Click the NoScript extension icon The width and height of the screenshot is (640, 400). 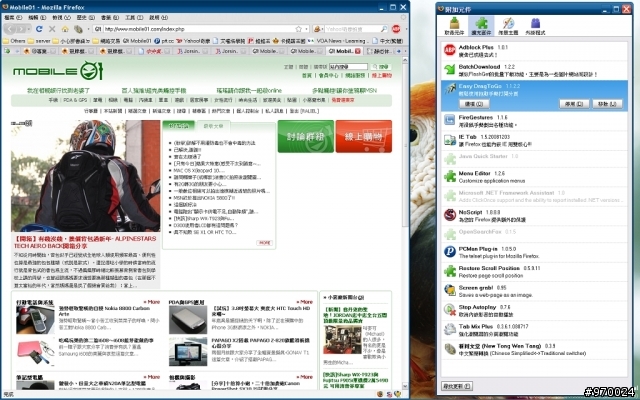[450, 215]
